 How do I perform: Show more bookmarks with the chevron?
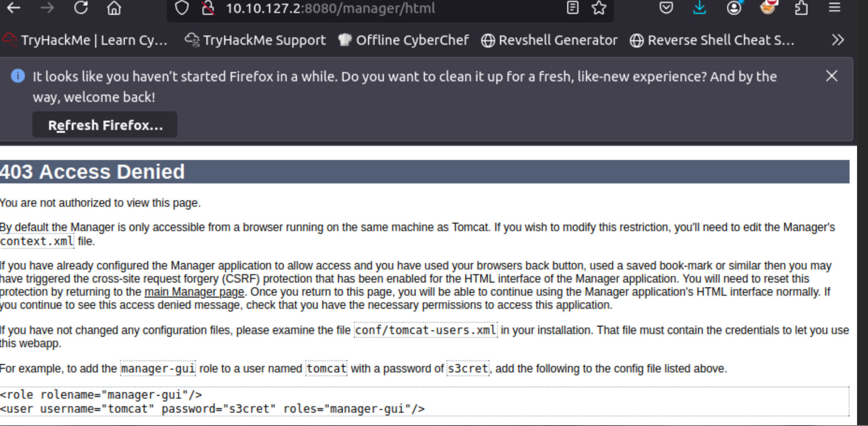pos(838,40)
